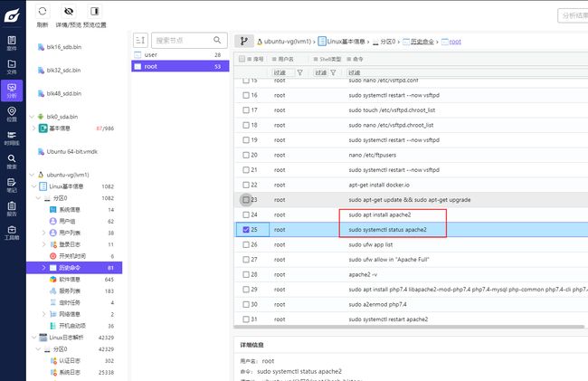Open the 案件 (Case) sidebar section

coord(12,43)
